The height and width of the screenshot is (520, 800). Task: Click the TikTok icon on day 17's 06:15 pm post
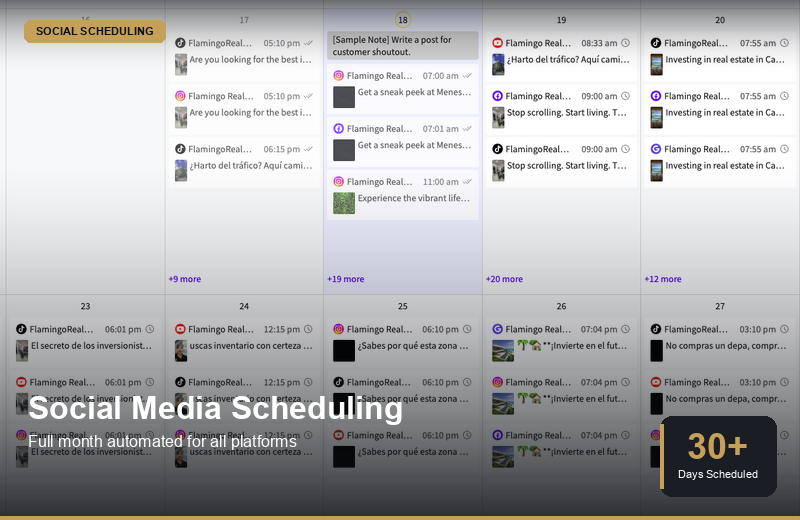(180, 149)
